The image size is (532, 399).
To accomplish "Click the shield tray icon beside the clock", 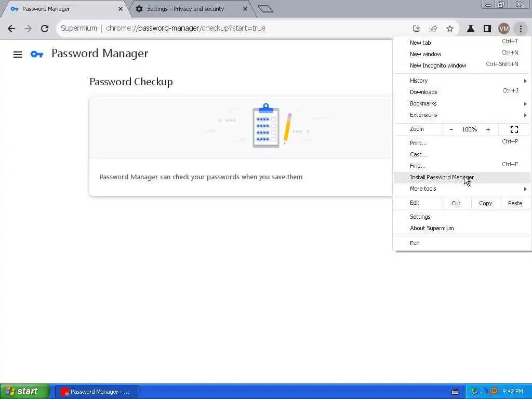I will coord(474,392).
